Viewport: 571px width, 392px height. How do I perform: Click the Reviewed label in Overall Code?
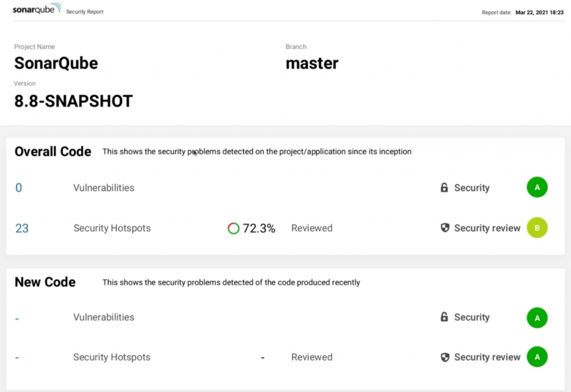pyautogui.click(x=312, y=228)
